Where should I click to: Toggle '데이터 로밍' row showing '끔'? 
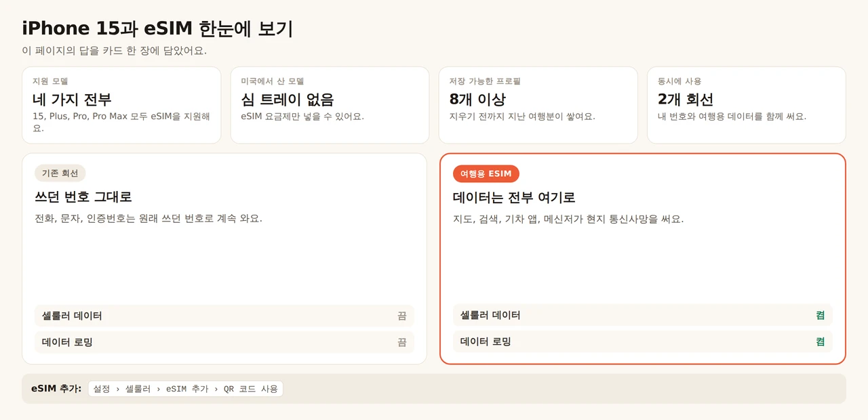224,342
